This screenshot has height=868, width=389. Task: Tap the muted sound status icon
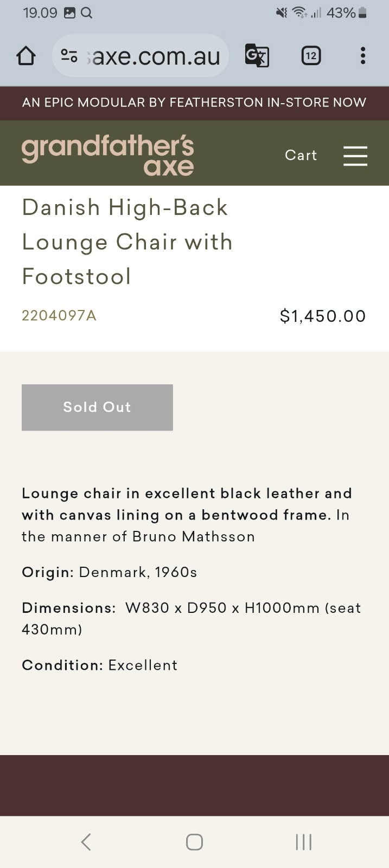(282, 13)
